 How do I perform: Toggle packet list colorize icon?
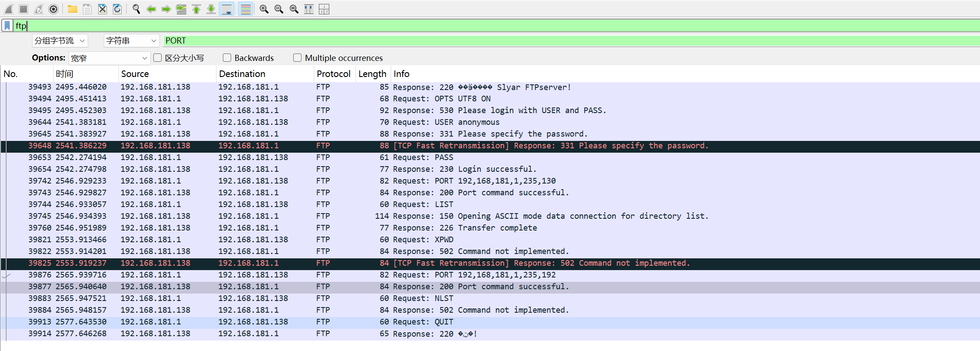pos(245,9)
